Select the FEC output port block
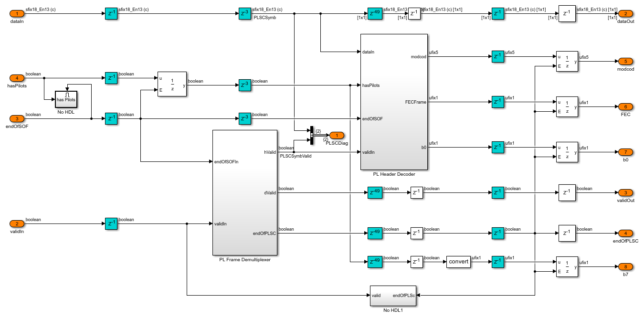The image size is (644, 319). (x=625, y=107)
